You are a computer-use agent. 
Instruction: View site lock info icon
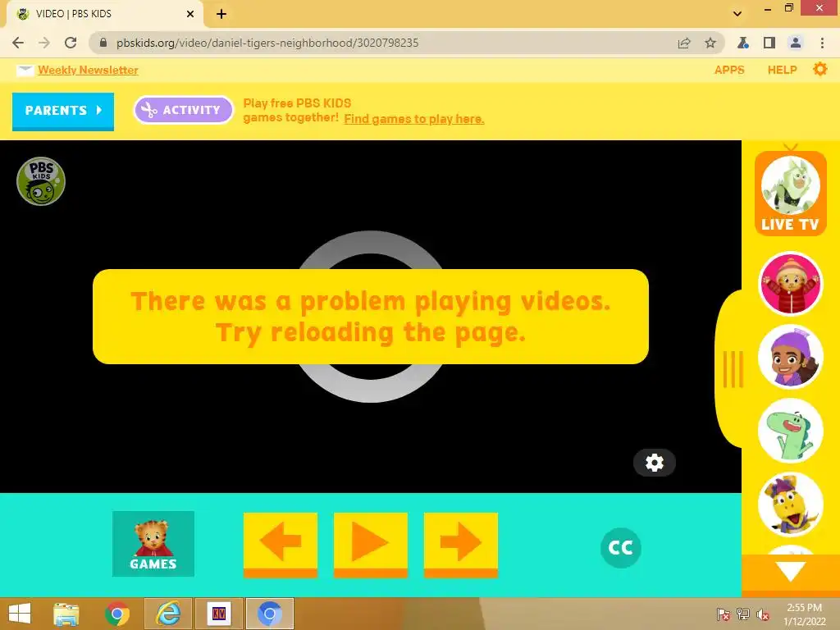tap(103, 43)
